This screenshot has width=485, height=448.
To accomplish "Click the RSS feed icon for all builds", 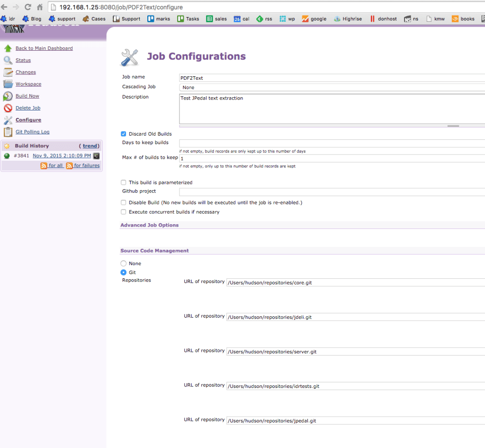I will (x=44, y=165).
